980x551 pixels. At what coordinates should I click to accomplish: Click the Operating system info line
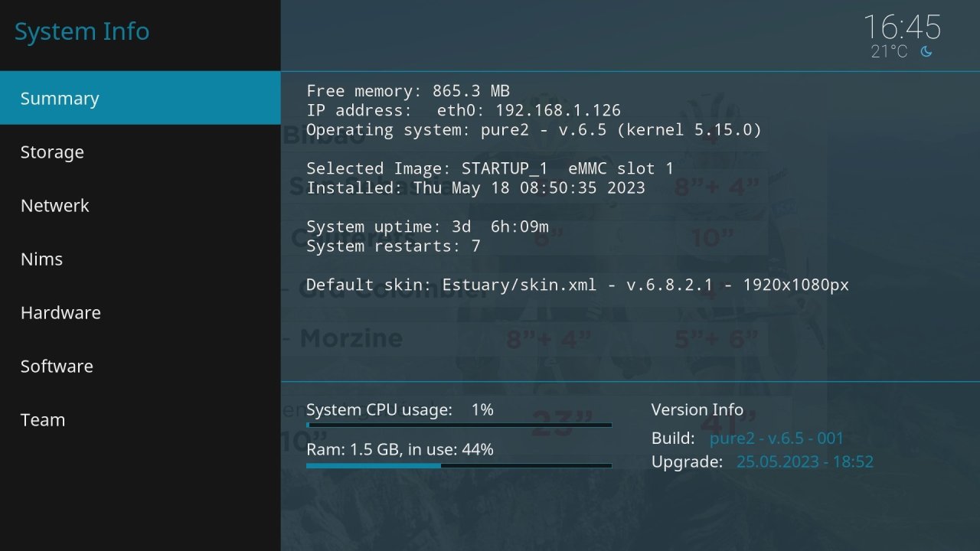pyautogui.click(x=534, y=130)
